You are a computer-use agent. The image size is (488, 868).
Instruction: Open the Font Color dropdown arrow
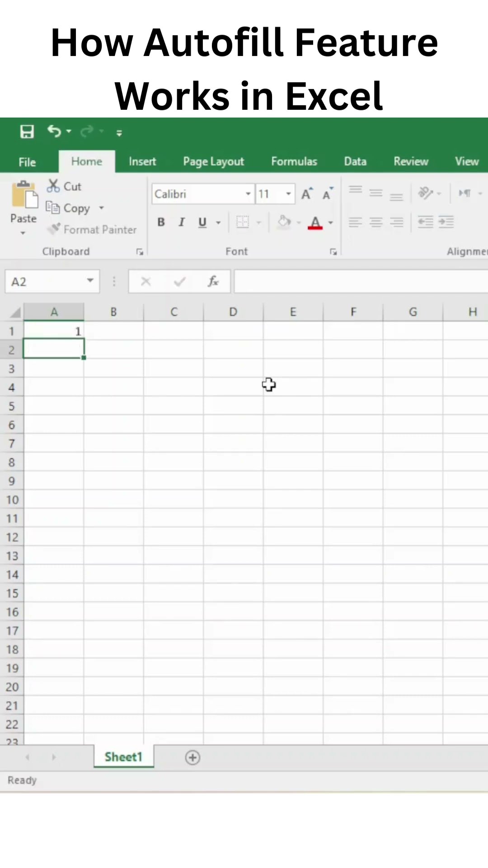[331, 222]
